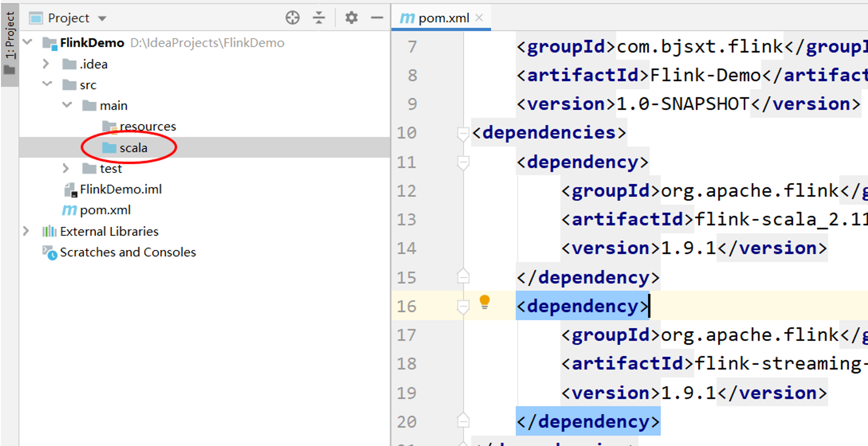Expand External Libraries node

tap(26, 231)
